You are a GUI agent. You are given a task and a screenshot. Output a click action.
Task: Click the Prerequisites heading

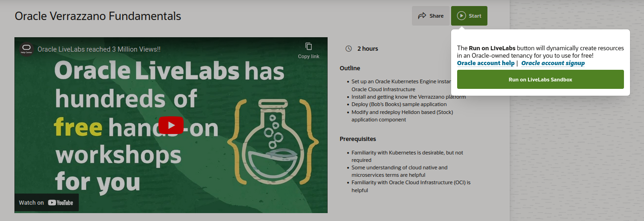tap(358, 139)
